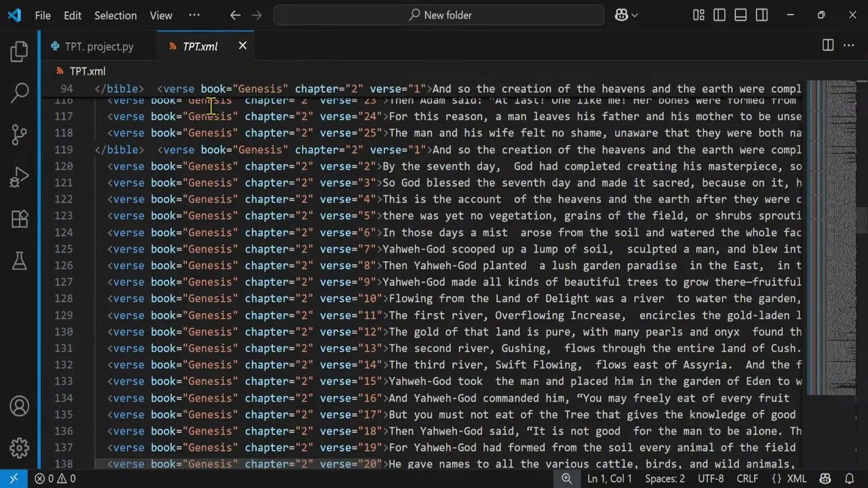Change indentation via Spaces: 2
The height and width of the screenshot is (488, 868).
665,479
